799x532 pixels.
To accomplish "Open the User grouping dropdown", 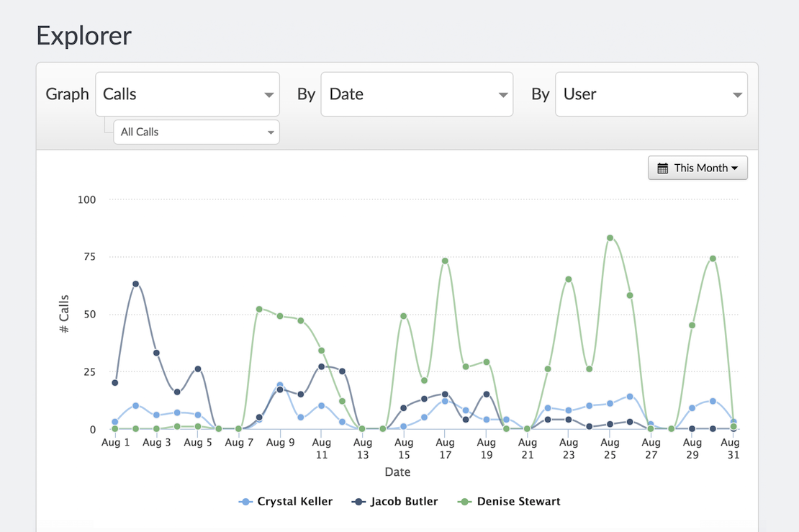I will pos(651,94).
